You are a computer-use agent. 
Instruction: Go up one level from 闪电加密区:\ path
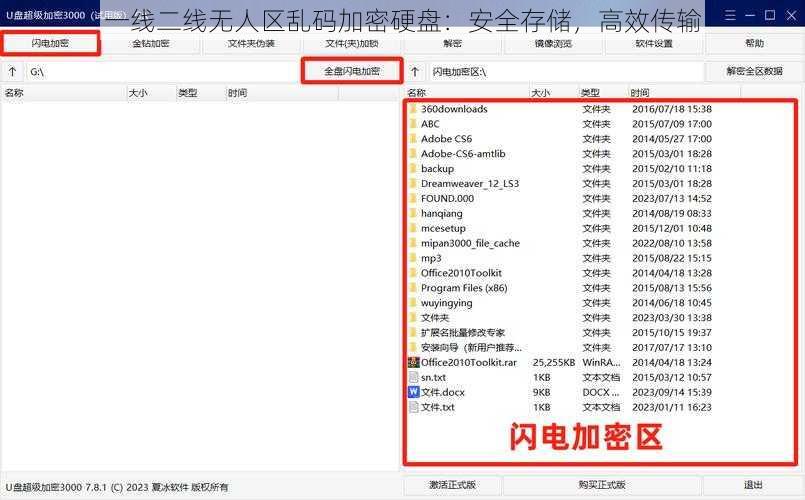coord(415,71)
